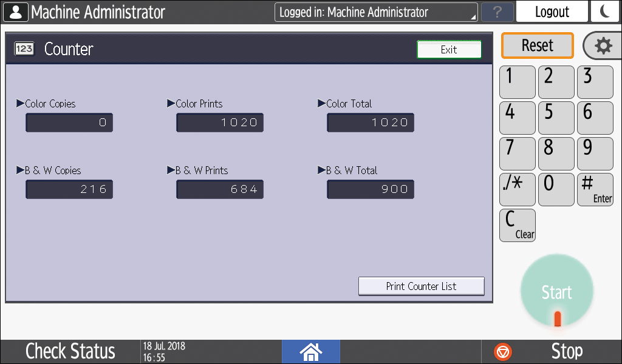Expand the Color Copies arrow label
The image size is (622, 364).
pos(46,104)
